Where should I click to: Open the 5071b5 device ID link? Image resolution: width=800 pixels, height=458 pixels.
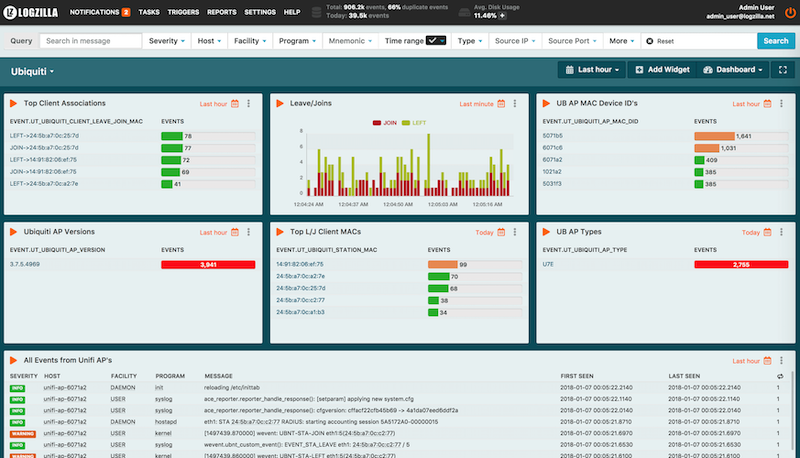pos(553,136)
